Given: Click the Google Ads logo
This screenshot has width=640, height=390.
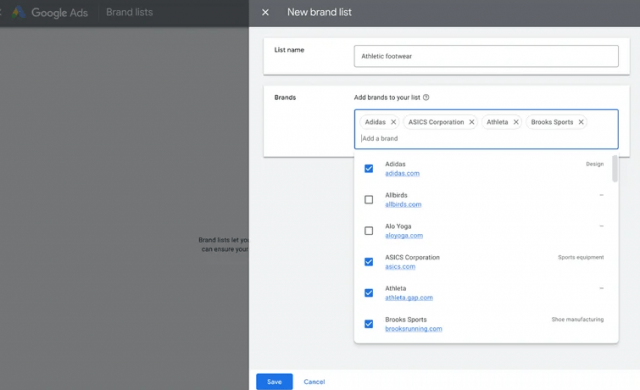Looking at the screenshot, I should 50,12.
